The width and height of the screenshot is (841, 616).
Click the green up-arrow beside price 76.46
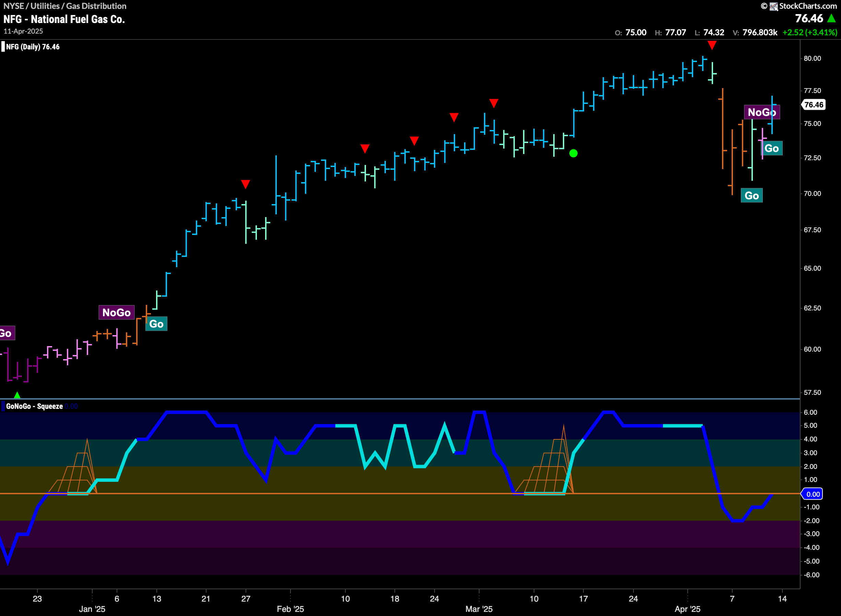click(x=831, y=18)
